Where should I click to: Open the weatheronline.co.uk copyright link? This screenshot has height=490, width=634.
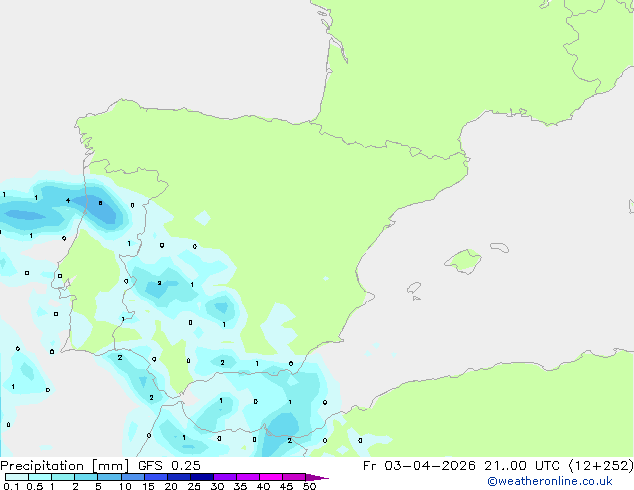click(550, 481)
